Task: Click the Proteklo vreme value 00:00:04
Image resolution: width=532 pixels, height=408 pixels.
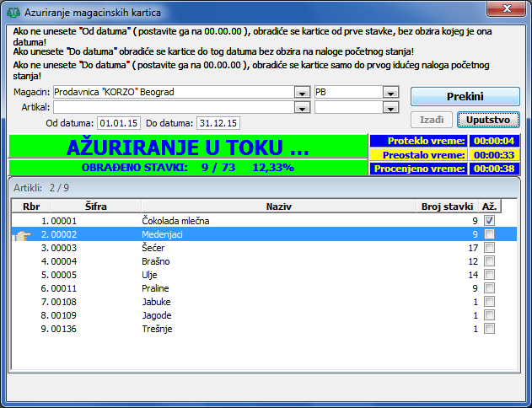Action: tap(494, 141)
